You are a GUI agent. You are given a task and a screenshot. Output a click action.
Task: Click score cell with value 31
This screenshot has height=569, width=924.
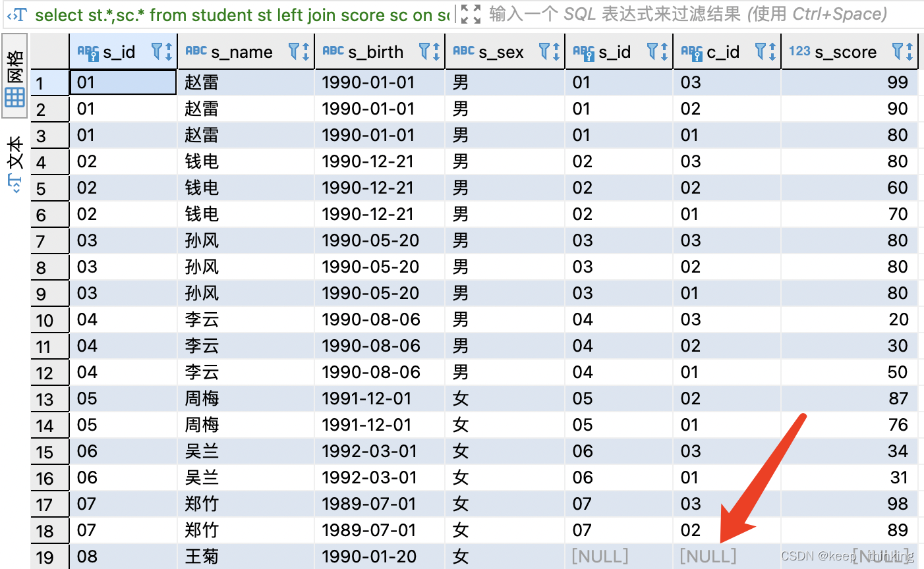point(850,477)
